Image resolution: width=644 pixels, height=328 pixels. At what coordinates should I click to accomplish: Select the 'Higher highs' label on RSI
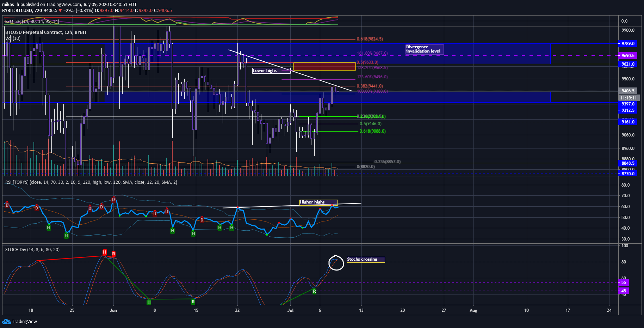click(318, 202)
